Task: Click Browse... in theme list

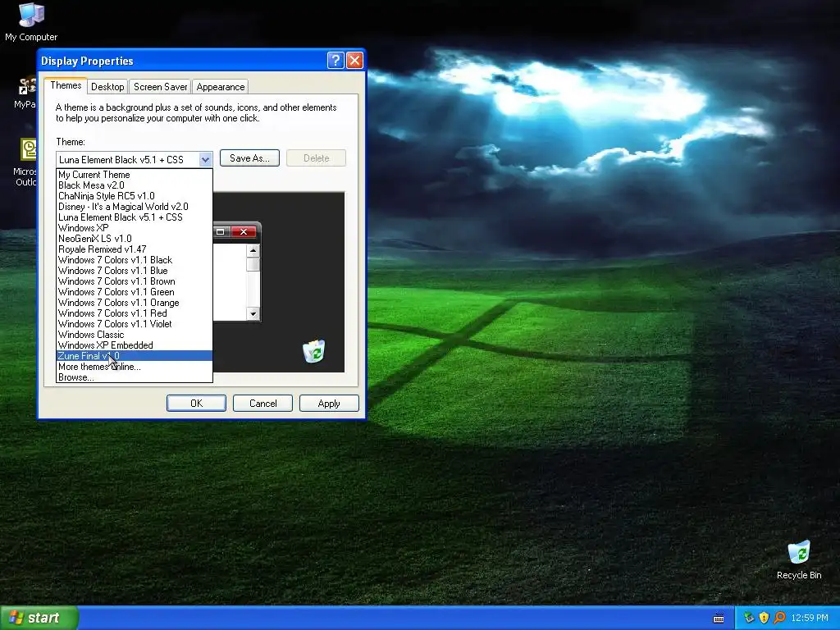Action: point(135,377)
